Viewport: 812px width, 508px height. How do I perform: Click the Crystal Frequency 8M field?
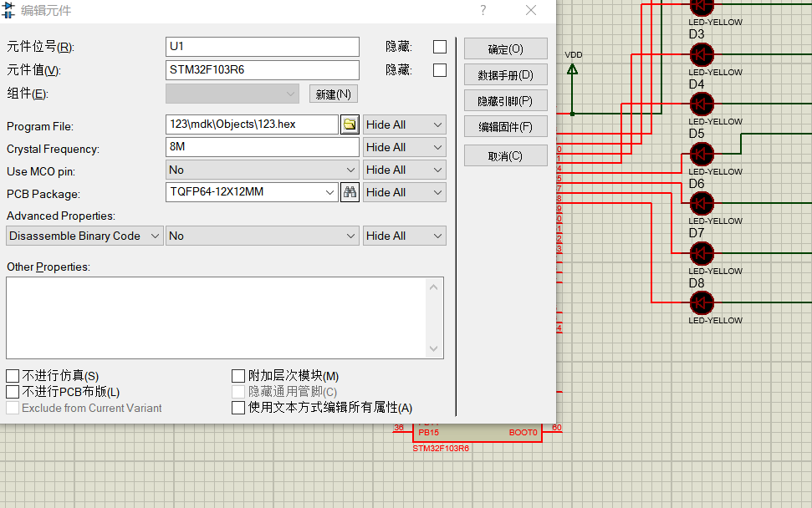tap(262, 147)
